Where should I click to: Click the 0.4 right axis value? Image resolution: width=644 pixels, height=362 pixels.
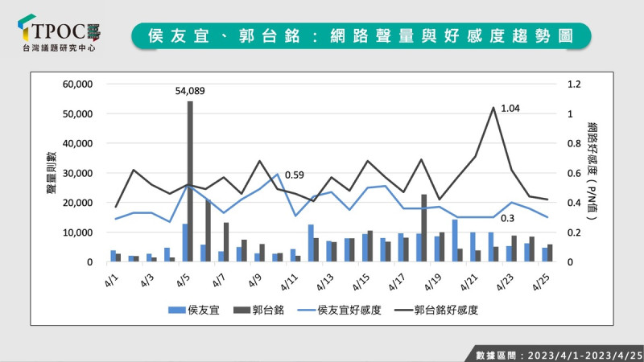(x=574, y=203)
